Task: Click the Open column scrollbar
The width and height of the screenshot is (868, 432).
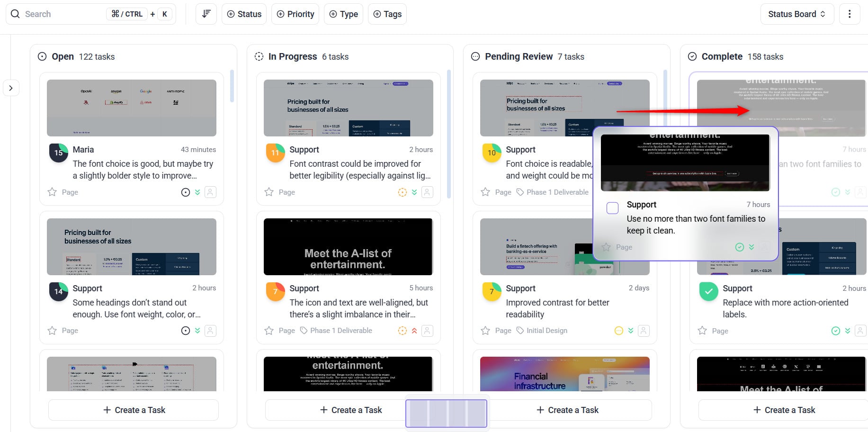Action: (x=232, y=86)
